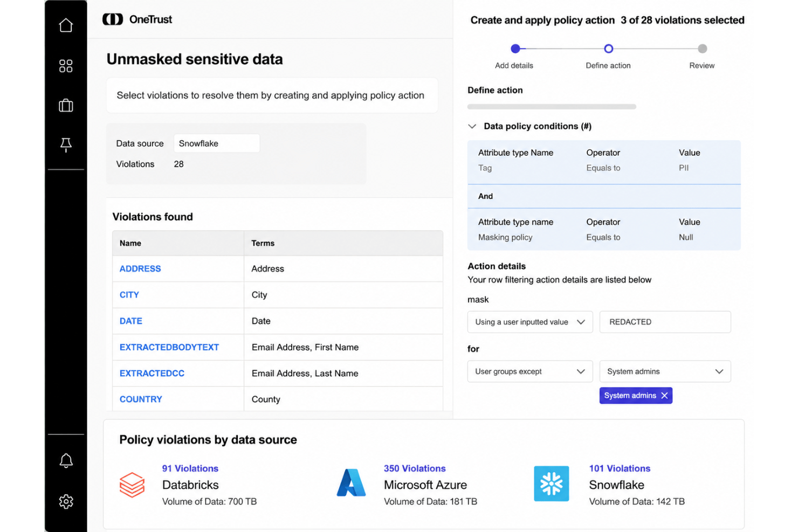
Task: Click the 'Masking policy' attribute value
Action: 505,237
